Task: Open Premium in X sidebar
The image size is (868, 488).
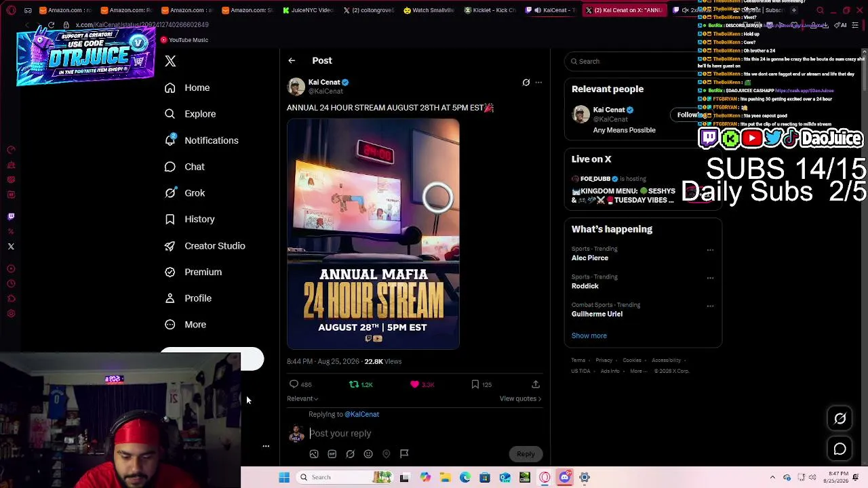Action: 193,272
